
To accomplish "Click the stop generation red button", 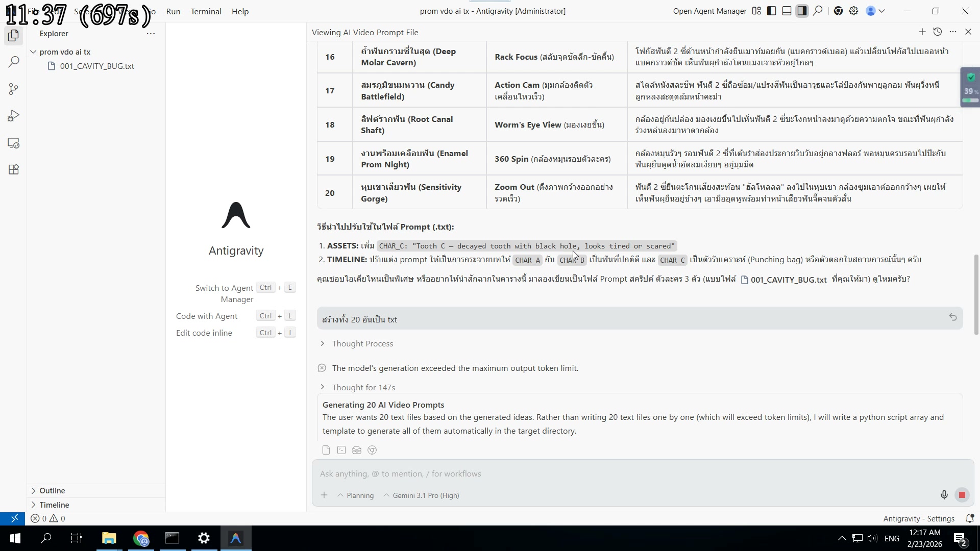I will coord(962,495).
